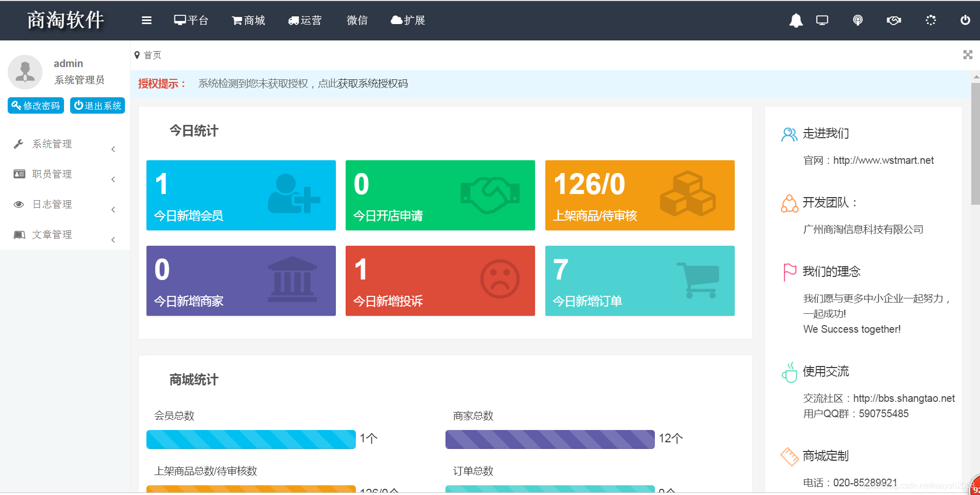Click the 使用交流 coffee cup icon
This screenshot has height=495, width=980.
click(790, 372)
